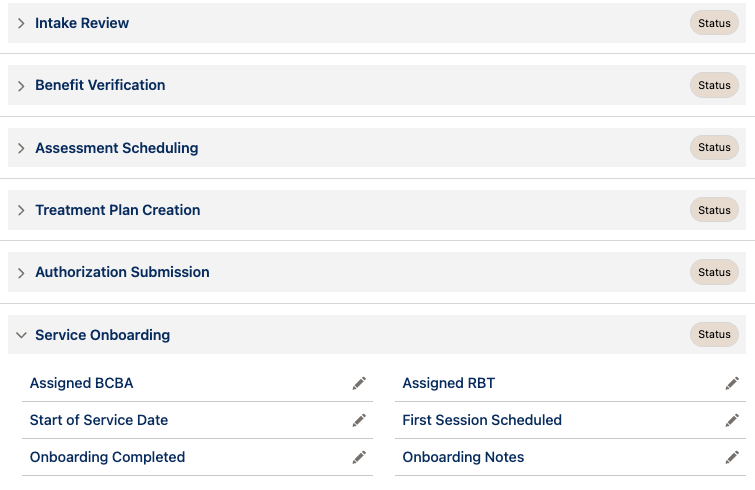
Task: Click Status badge for Authorization Submission
Action: click(714, 272)
